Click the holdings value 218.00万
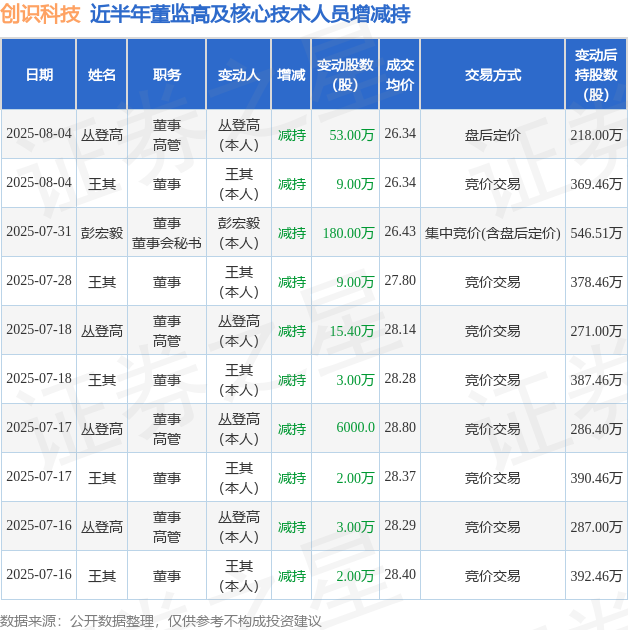 click(x=596, y=135)
